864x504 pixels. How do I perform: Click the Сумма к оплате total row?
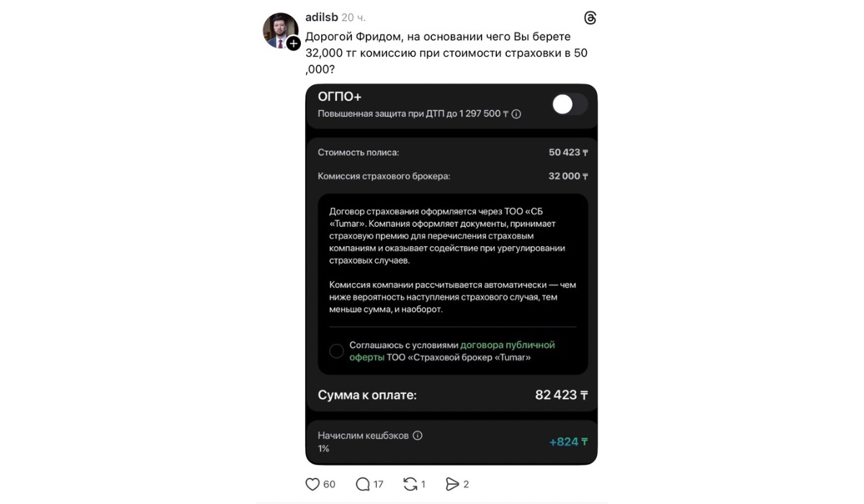[453, 395]
